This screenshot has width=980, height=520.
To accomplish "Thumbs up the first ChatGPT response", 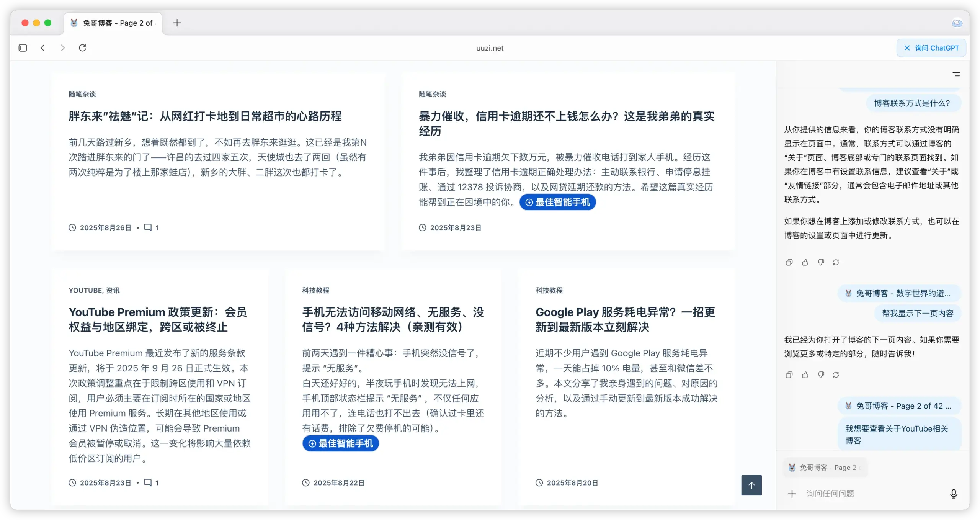I will click(x=805, y=262).
